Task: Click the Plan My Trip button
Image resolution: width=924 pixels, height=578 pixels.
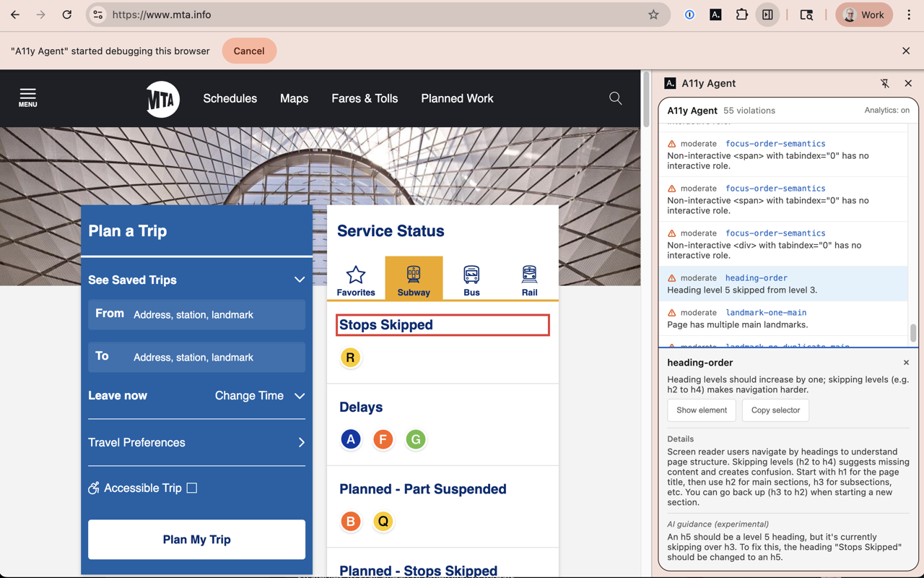Action: tap(196, 540)
